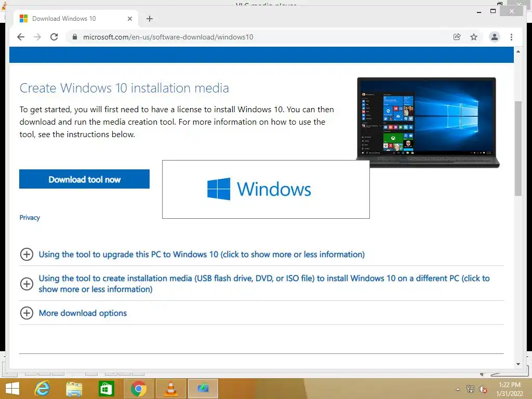This screenshot has height=399, width=532.
Task: Click the scrollbar down arrow
Action: pos(518,364)
